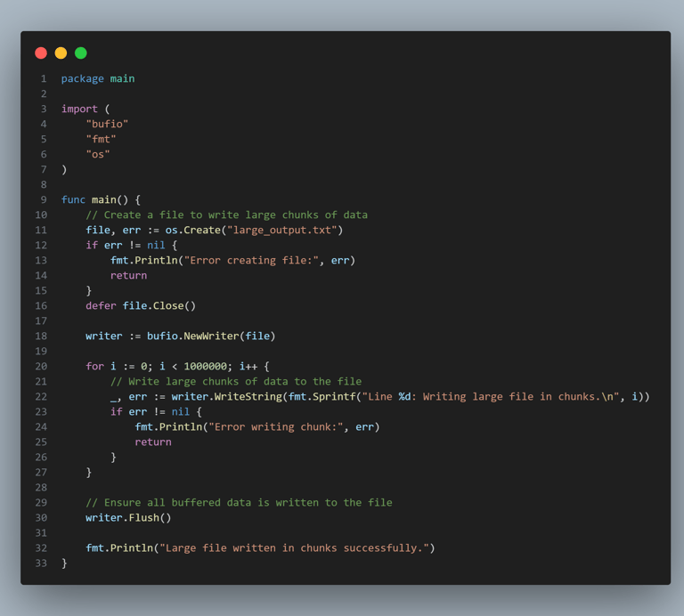Click 'return' on line 14
This screenshot has width=684, height=616.
[128, 276]
